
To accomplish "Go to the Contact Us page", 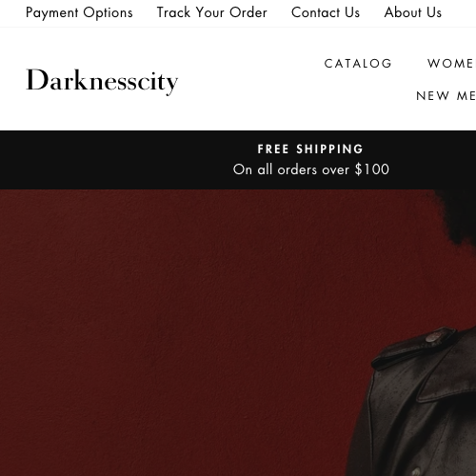I will pos(326,12).
